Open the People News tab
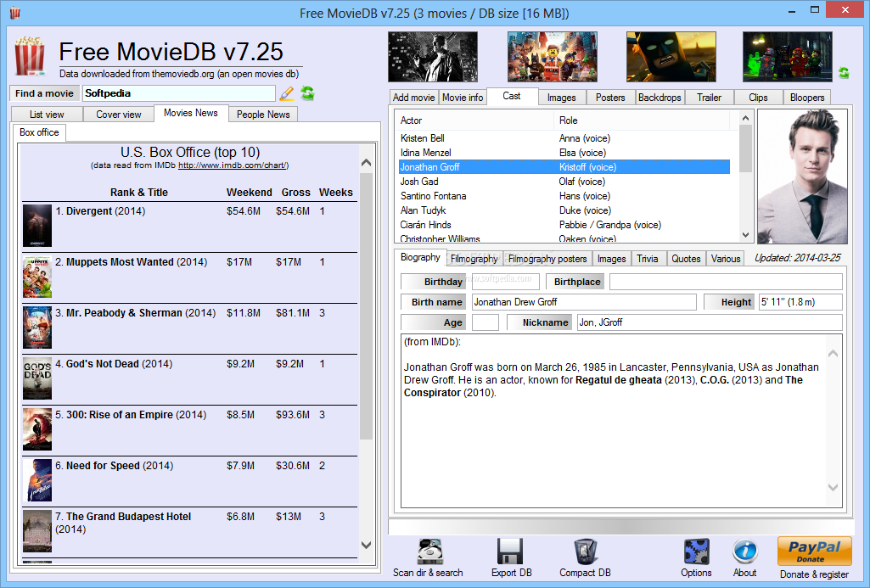This screenshot has width=870, height=588. 263,115
